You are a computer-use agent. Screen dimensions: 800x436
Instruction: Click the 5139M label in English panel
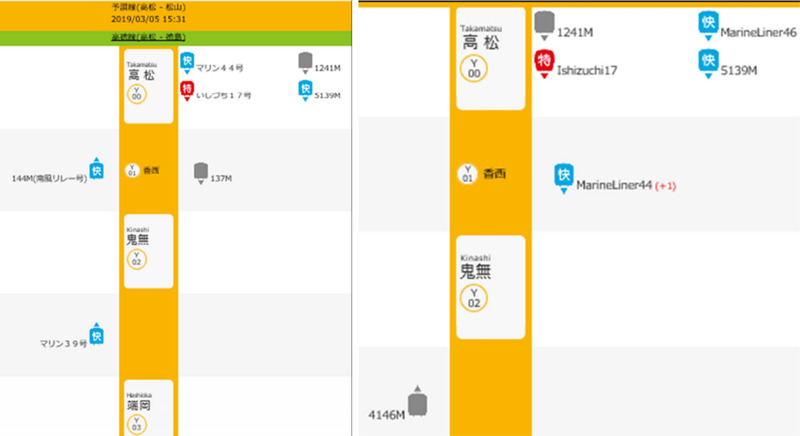coord(739,70)
